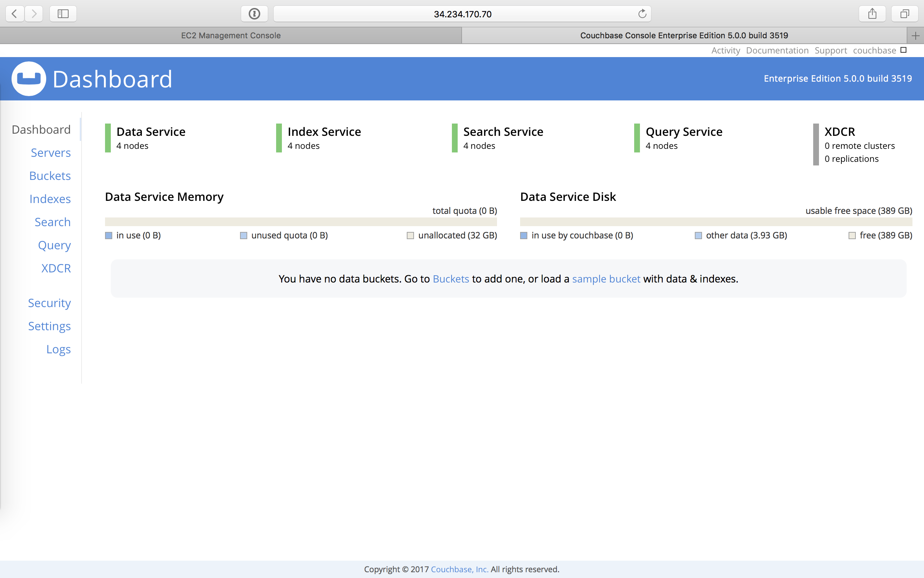Open the Safari share button

point(872,14)
